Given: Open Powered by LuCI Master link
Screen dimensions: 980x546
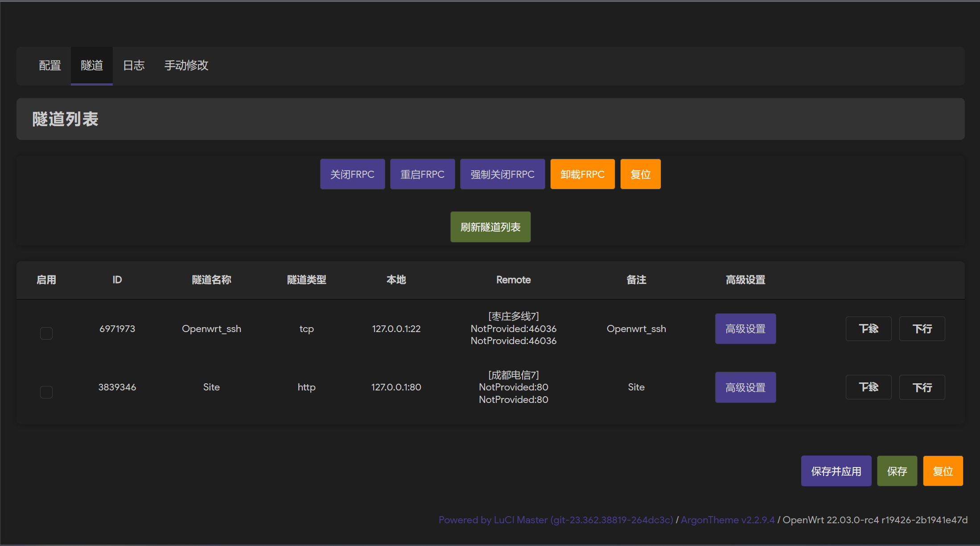Looking at the screenshot, I should coord(556,520).
